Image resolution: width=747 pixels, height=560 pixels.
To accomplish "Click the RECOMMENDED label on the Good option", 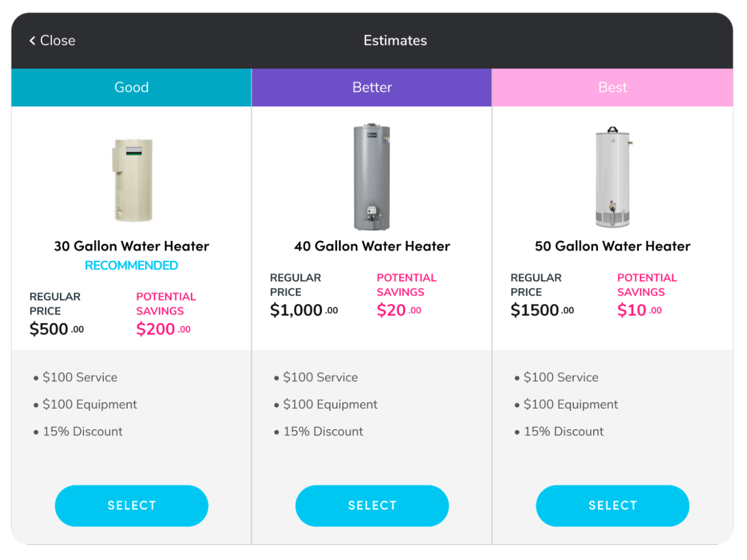I will point(131,265).
